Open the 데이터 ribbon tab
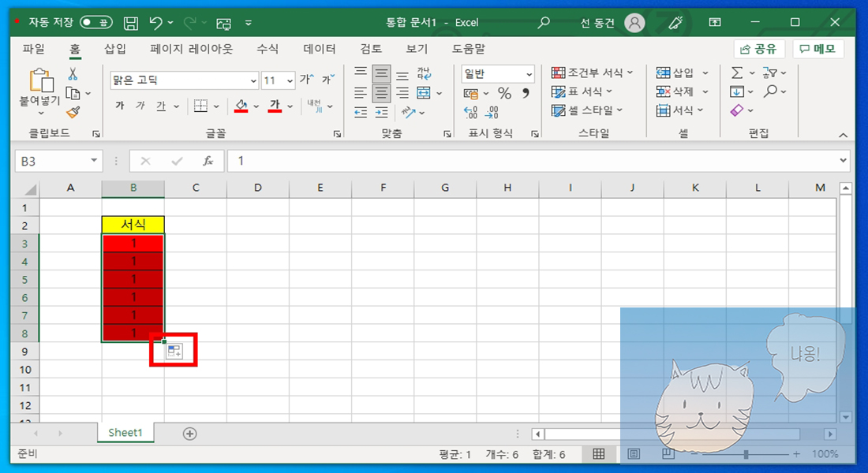This screenshot has width=868, height=473. tap(320, 49)
